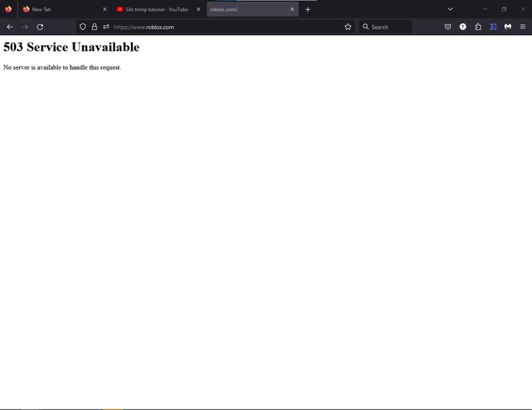Open the Extensions puzzle icon

coord(478,27)
